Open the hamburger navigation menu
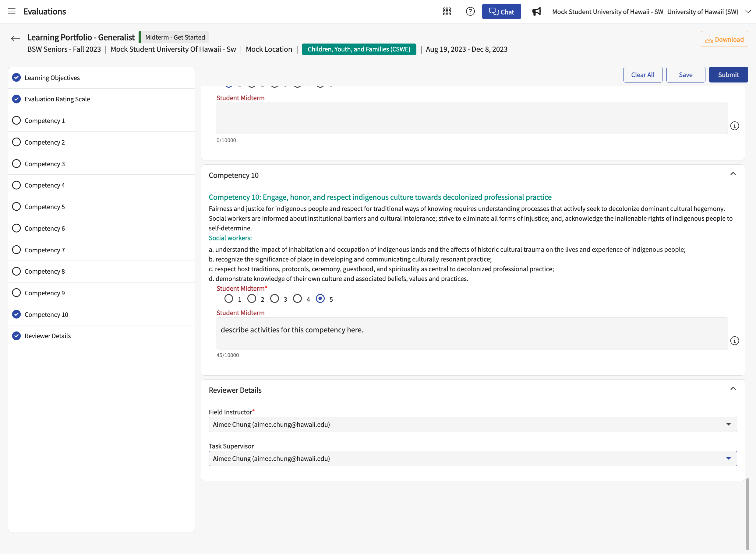This screenshot has height=554, width=756. (12, 11)
